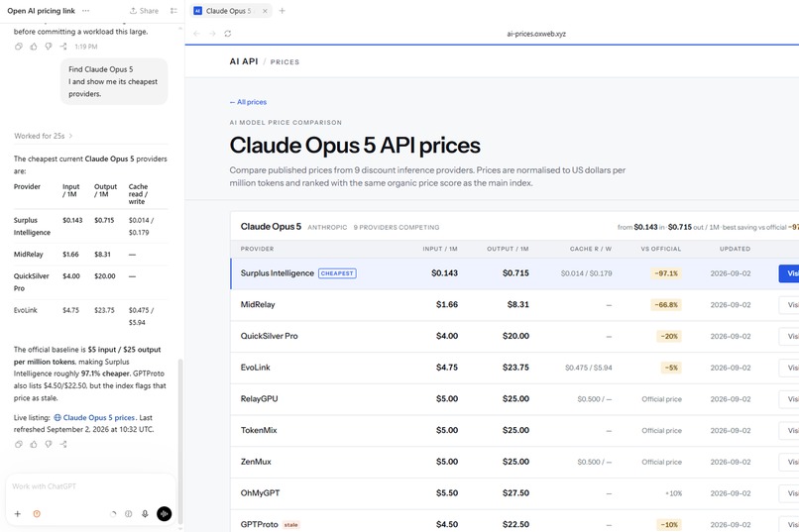
Task: Thumbs down the cheapest providers response
Action: pos(49,445)
